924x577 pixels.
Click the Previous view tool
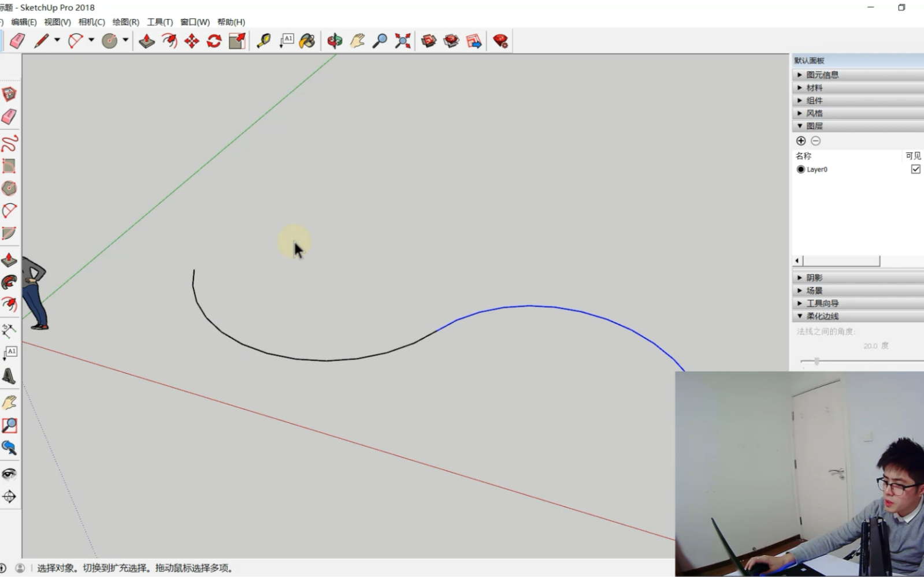click(9, 448)
